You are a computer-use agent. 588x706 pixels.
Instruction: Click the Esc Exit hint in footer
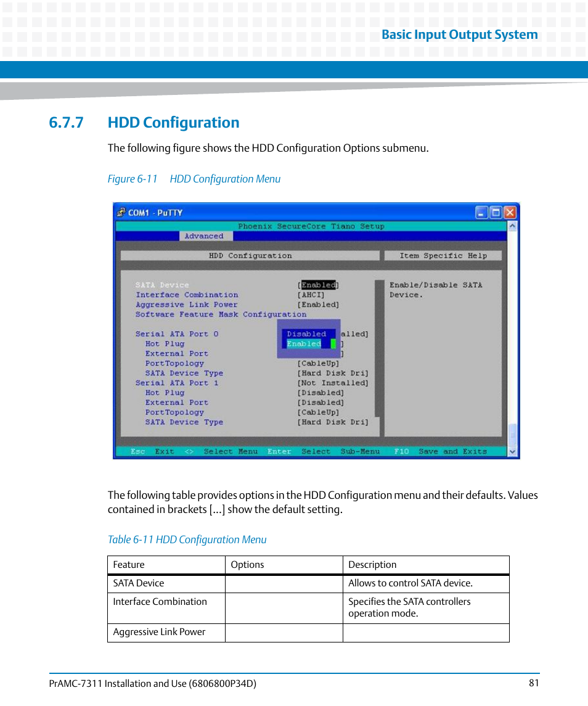[x=152, y=451]
